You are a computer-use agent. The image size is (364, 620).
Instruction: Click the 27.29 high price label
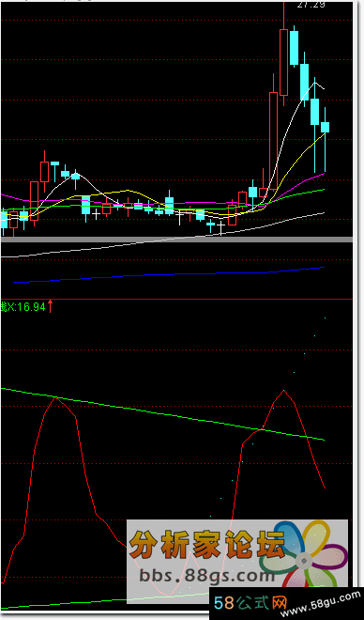tap(311, 5)
